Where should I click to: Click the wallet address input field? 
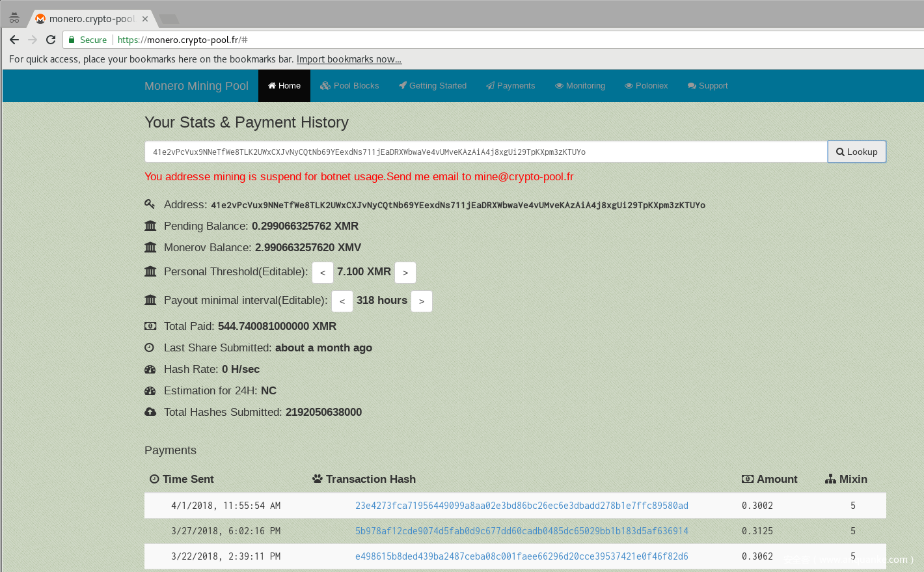[x=485, y=152]
